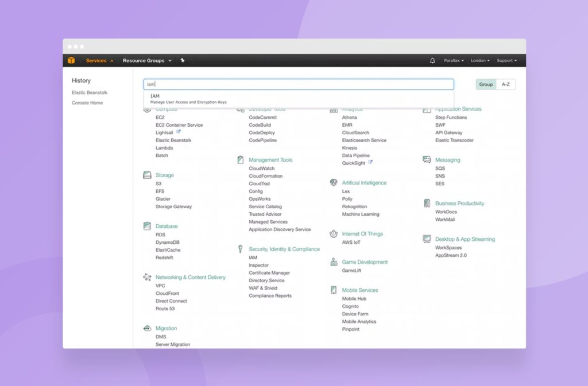Open CodePipeline
The image size is (588, 386).
[x=263, y=140]
